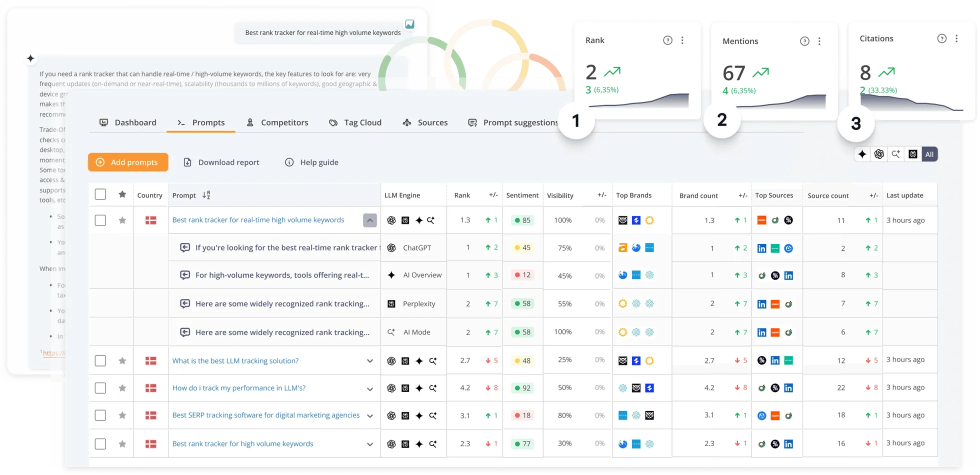The height and width of the screenshot is (475, 980).
Task: Click the image icon above the chat prompt
Action: point(409,24)
